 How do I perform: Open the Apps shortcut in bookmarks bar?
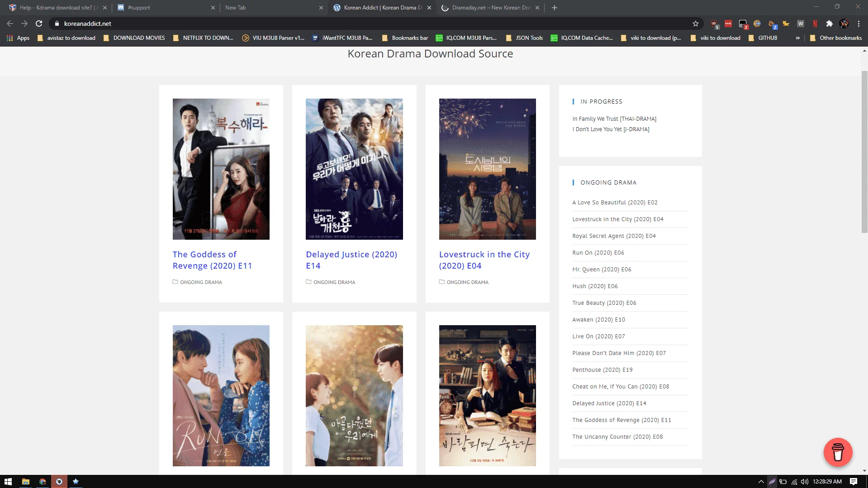point(19,38)
